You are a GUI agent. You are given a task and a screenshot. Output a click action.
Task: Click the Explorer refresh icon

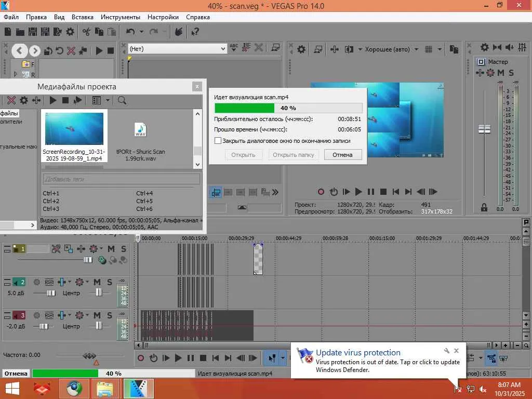click(60, 51)
